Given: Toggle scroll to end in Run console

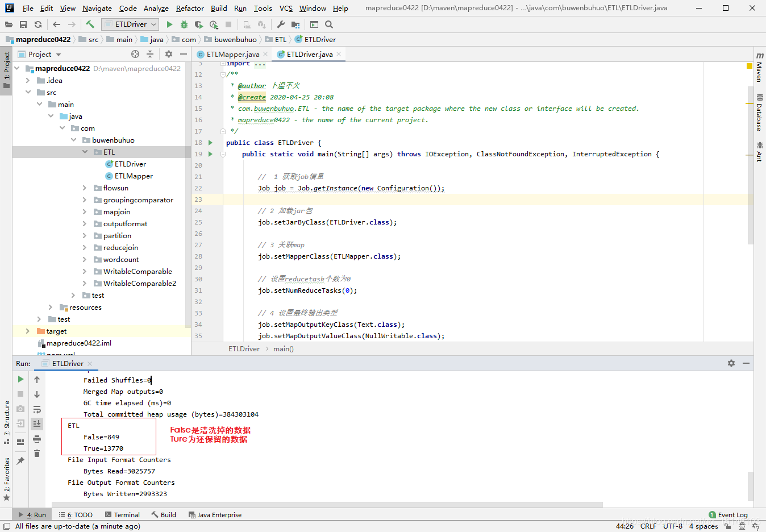Looking at the screenshot, I should [x=37, y=423].
